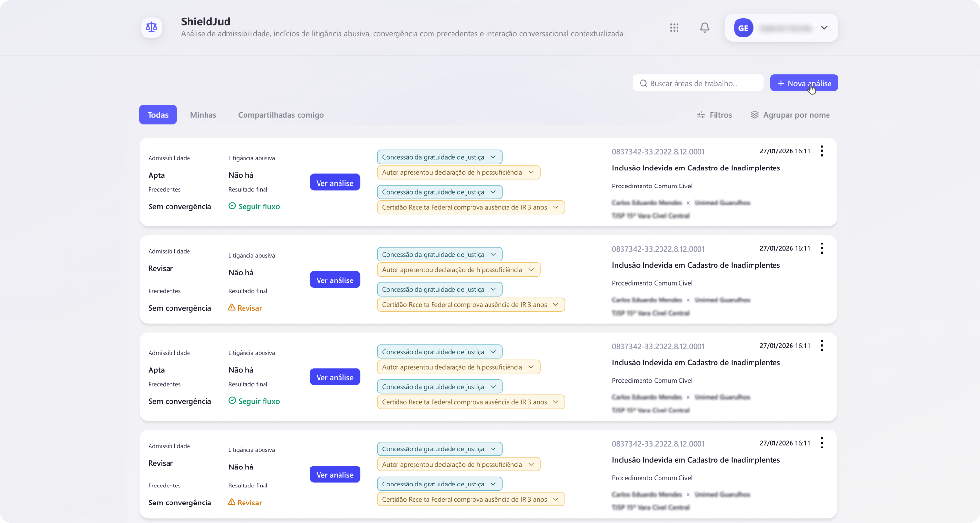Open the three-dot menu of third card
The image size is (980, 523).
(822, 346)
